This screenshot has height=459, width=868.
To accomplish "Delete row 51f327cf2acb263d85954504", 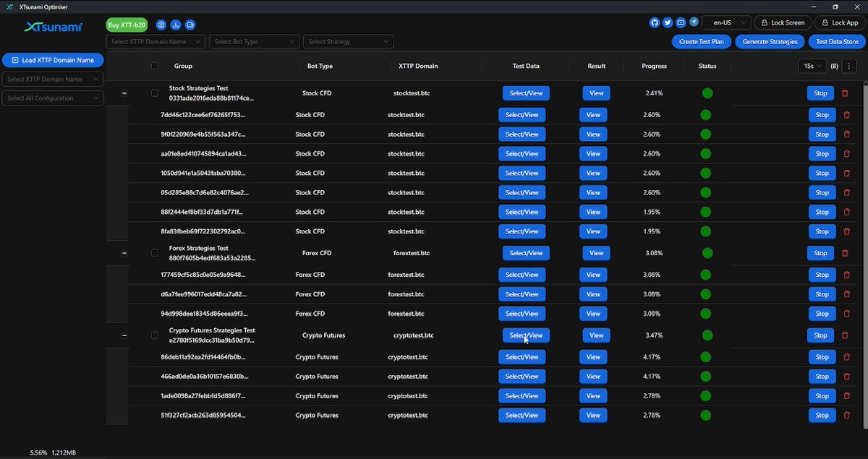I will coord(846,416).
